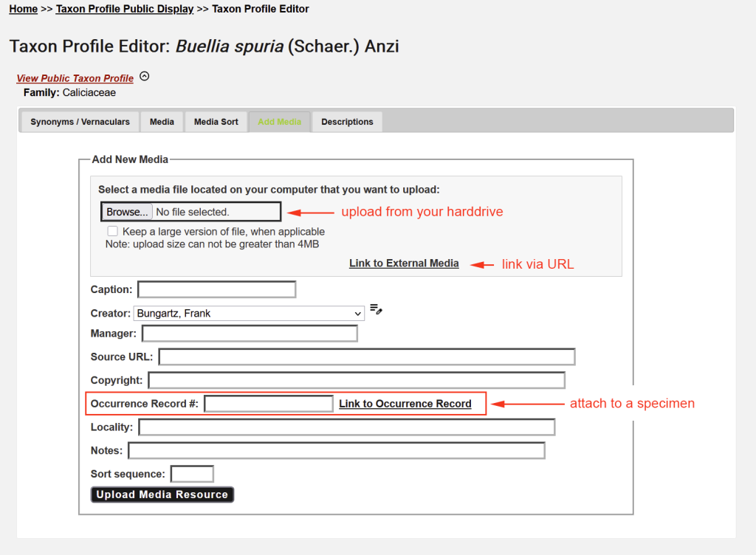This screenshot has height=555, width=756.
Task: Go to Home breadcrumb link
Action: pos(24,9)
